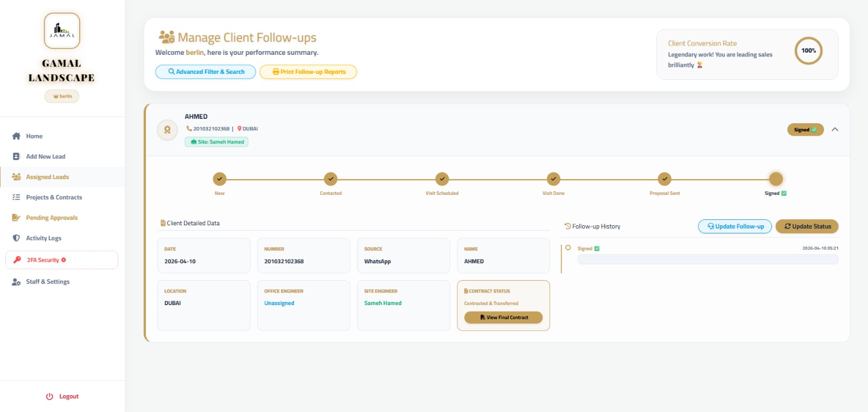Select the Add New Lead icon
This screenshot has height=412, width=868.
[16, 156]
